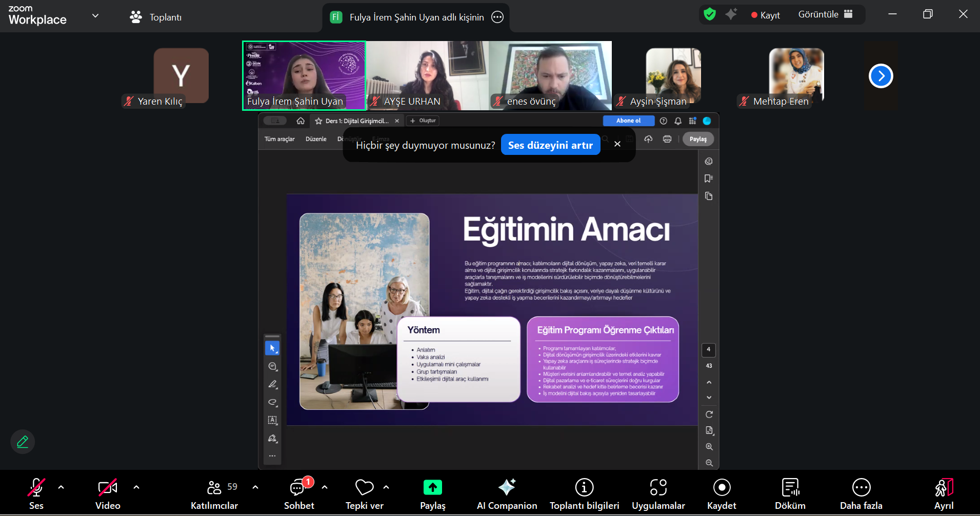Turn on camera with Video button
The width and height of the screenshot is (980, 516).
click(x=108, y=494)
